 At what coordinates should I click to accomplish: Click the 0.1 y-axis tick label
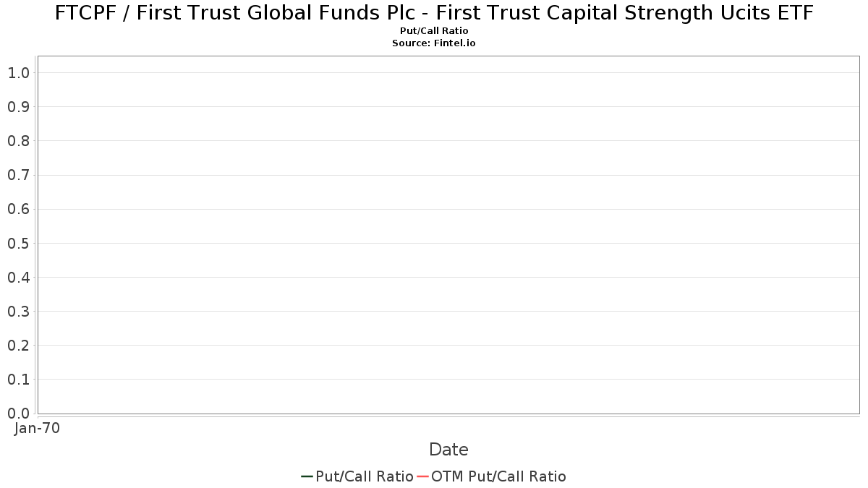tap(18, 380)
